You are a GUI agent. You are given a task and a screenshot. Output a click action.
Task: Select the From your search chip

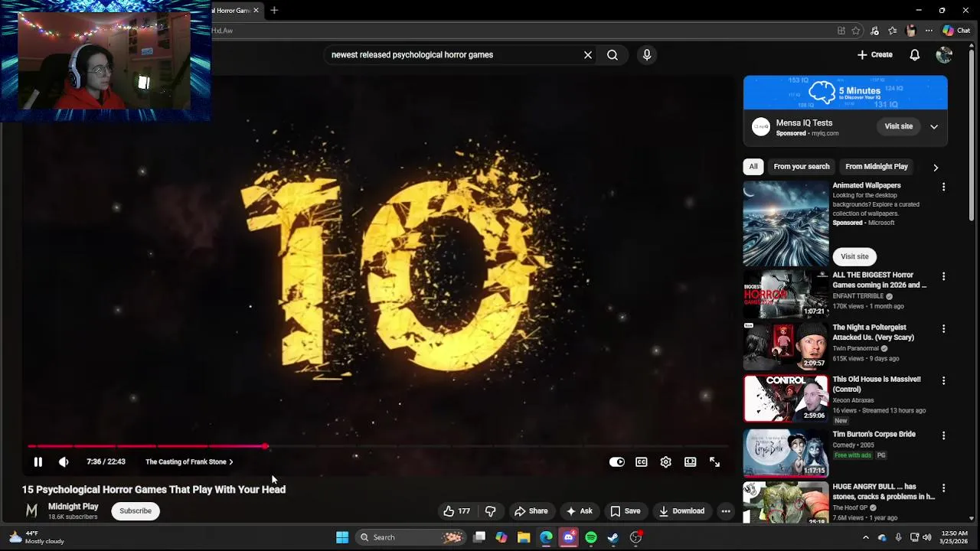[x=802, y=167]
